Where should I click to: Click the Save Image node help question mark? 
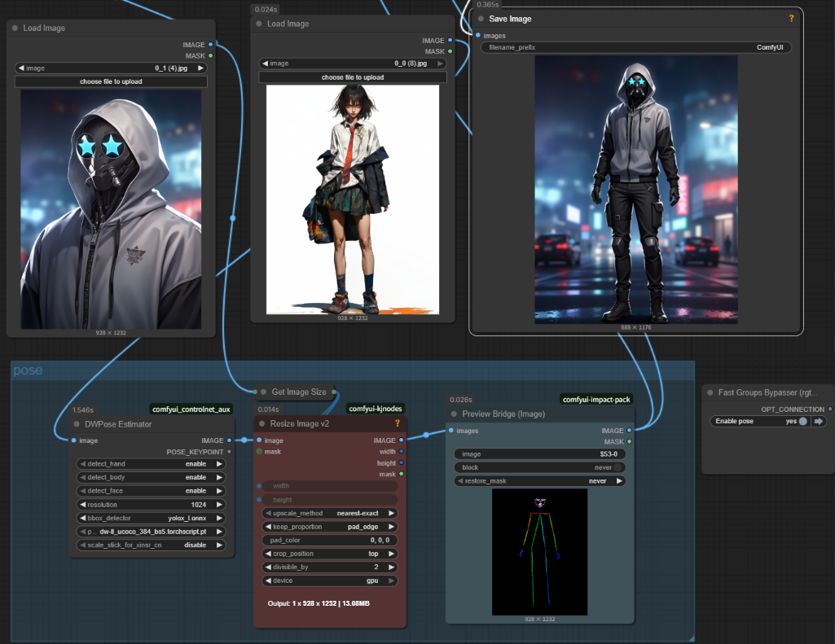click(x=791, y=18)
